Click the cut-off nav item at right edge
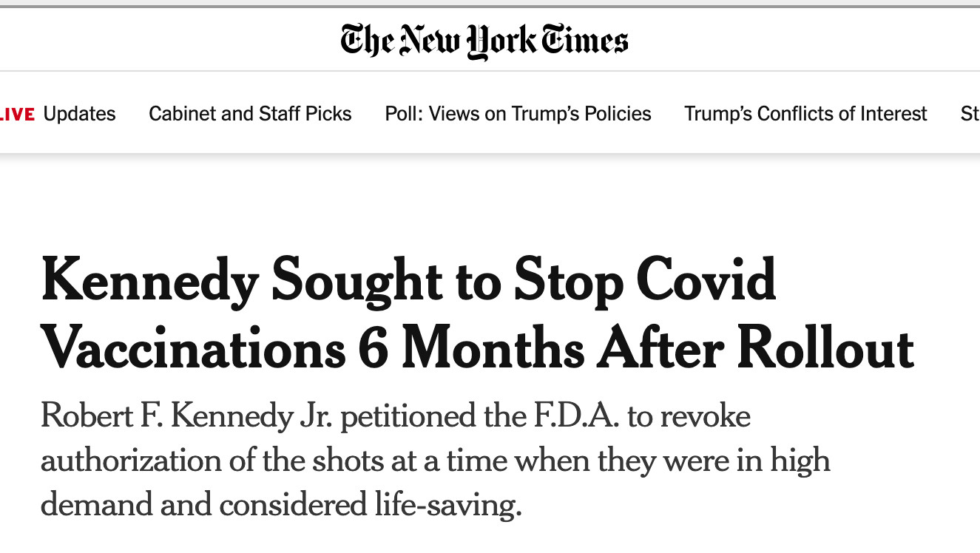Image resolution: width=980 pixels, height=553 pixels. 970,114
